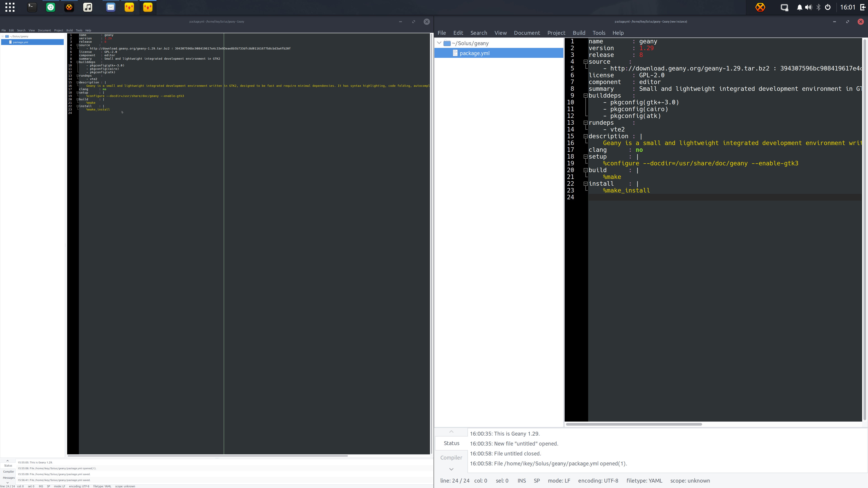Select package.yml file icon in right sidebar
This screenshot has height=488, width=868.
[x=455, y=53]
